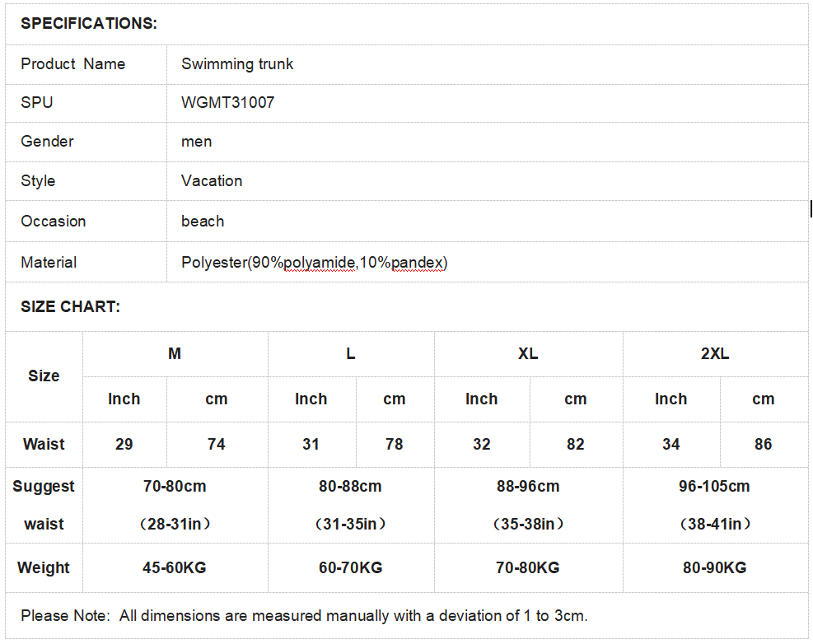Click the Vacation style value
813x644 pixels.
click(212, 181)
